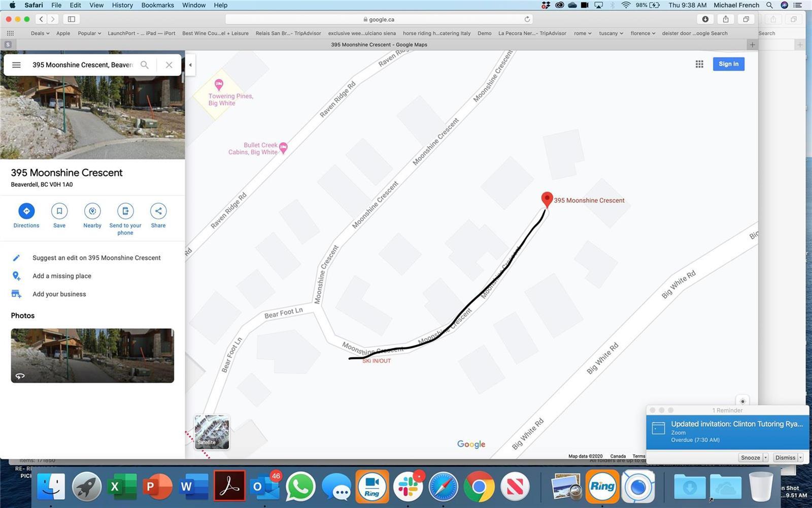Save the place with bookmark icon

(59, 211)
